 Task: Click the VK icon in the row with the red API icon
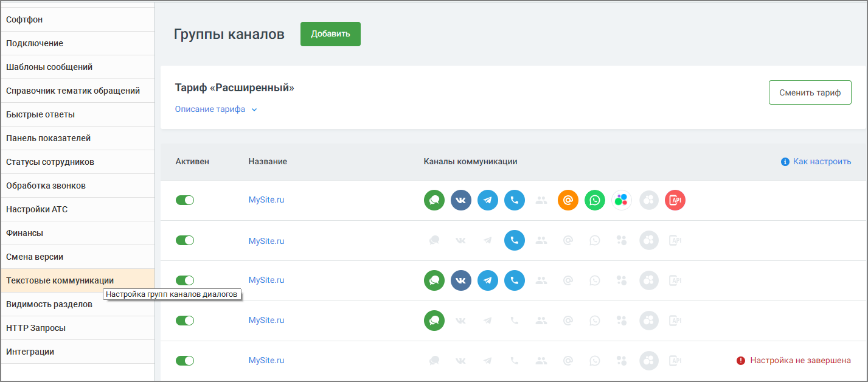pyautogui.click(x=461, y=200)
